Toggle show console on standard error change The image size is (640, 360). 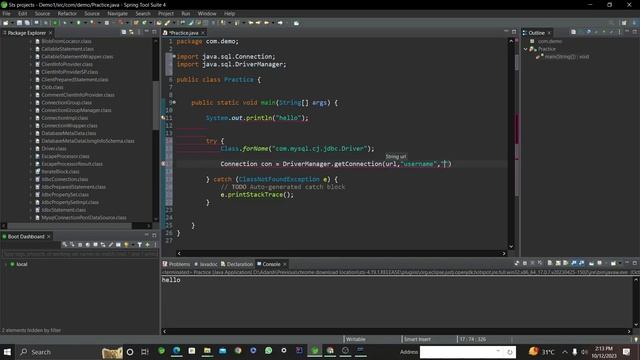(x=582, y=263)
